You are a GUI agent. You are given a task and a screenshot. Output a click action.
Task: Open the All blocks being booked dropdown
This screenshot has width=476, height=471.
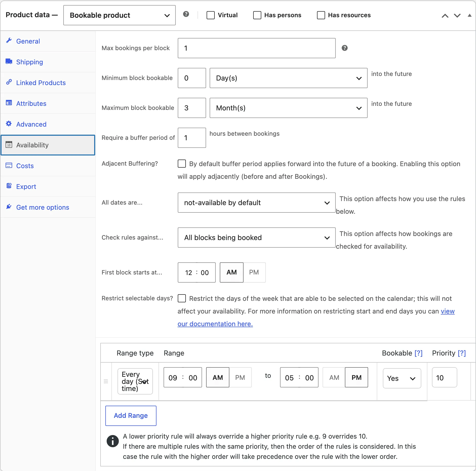pyautogui.click(x=256, y=238)
